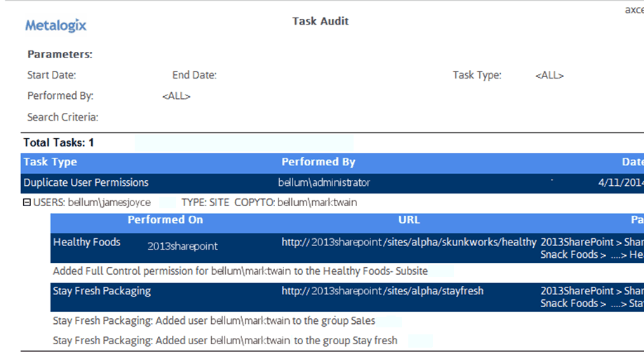Click the URL column header

click(x=408, y=220)
